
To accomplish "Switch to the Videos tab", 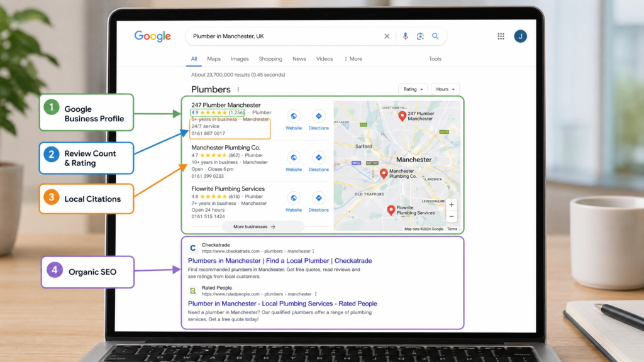I will click(325, 58).
